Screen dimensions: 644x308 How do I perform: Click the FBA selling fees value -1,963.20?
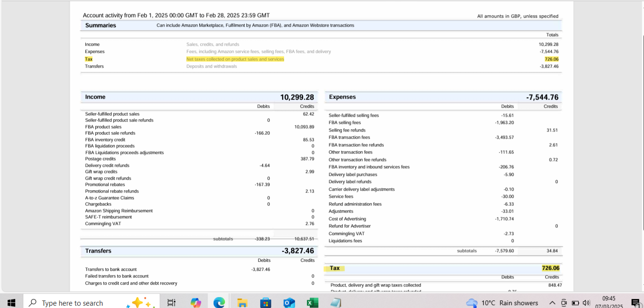[x=504, y=123]
